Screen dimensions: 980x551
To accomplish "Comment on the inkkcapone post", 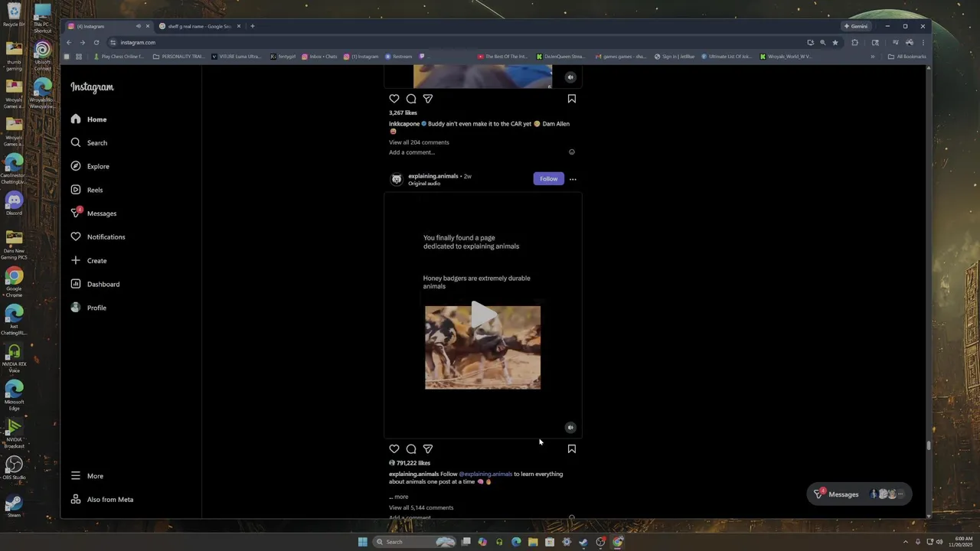I will [411, 99].
